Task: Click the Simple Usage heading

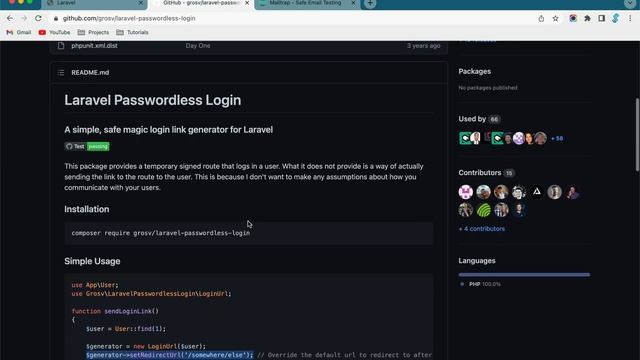Action: coord(92,261)
